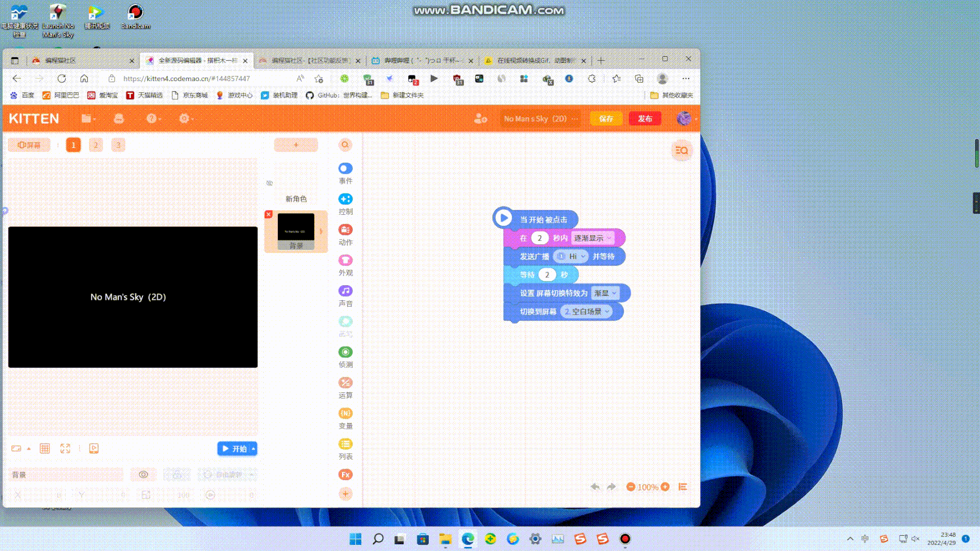Viewport: 980px width, 551px height.
Task: Click the wait seconds value 2 in 等待 block
Action: (x=547, y=274)
